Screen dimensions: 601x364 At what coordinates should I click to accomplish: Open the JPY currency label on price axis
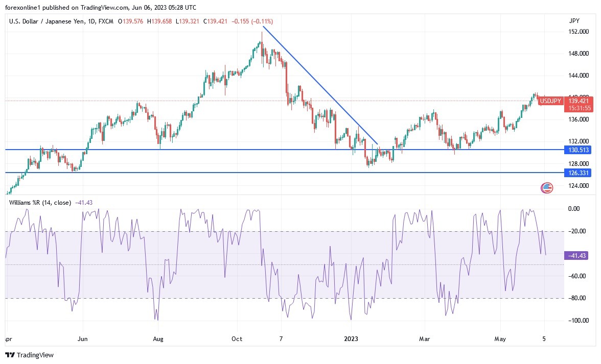[574, 21]
